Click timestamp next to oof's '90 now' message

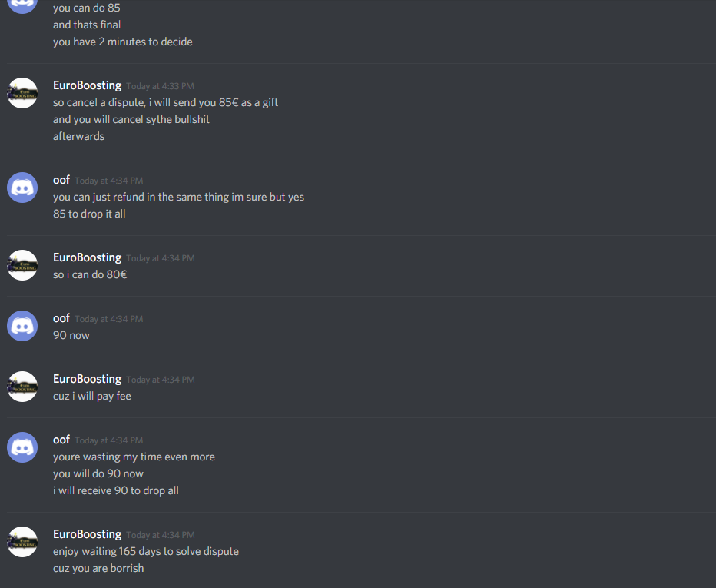click(108, 319)
